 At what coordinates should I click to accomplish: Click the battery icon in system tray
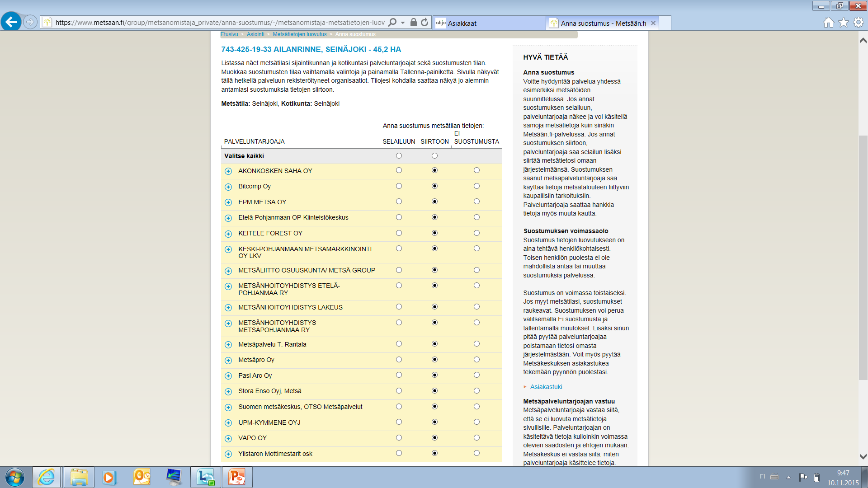(816, 477)
